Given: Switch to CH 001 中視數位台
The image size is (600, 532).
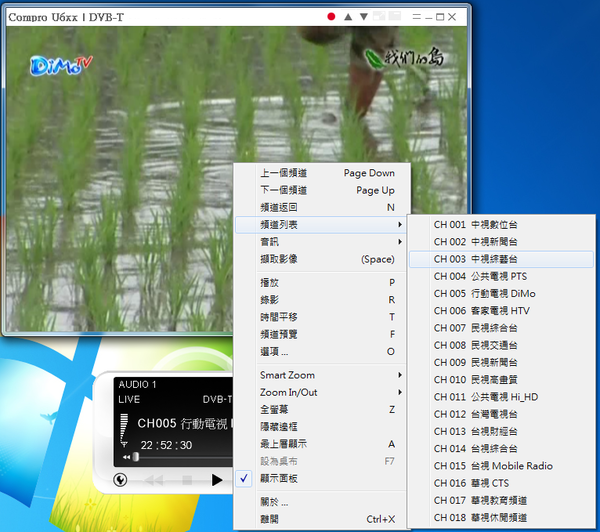Looking at the screenshot, I should [x=501, y=225].
